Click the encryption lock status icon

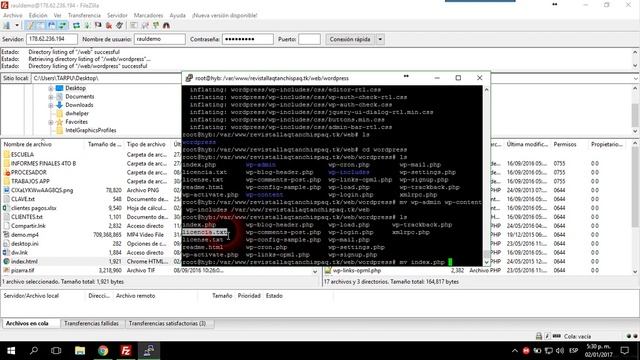pos(539,336)
